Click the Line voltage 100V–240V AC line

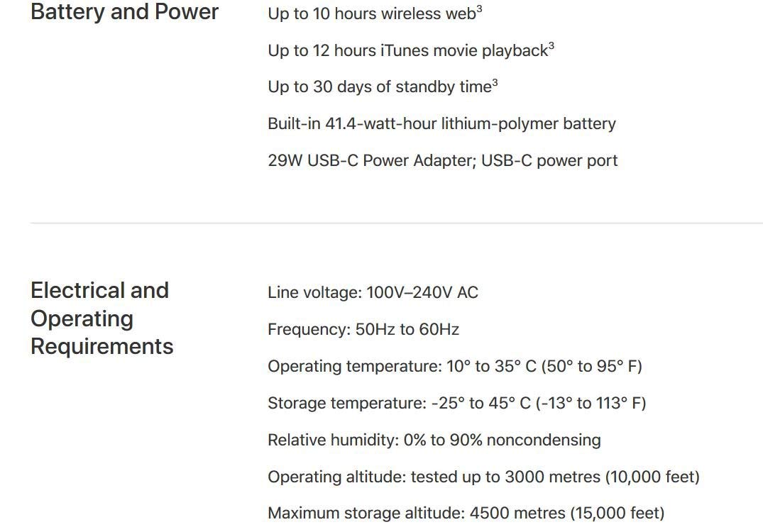point(373,293)
